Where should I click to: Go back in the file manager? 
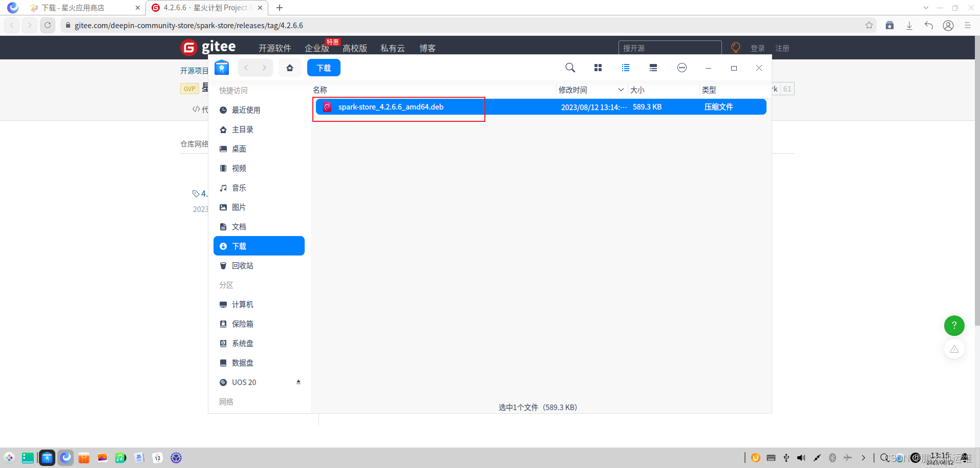246,68
